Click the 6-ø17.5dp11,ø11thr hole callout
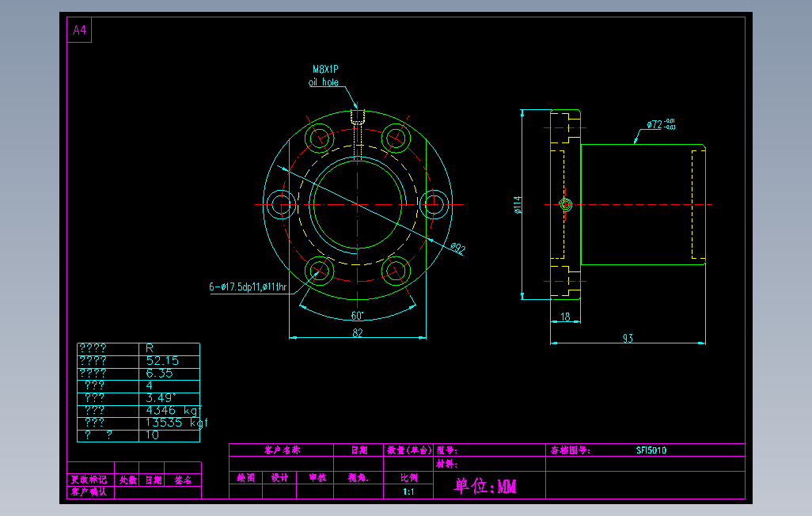The height and width of the screenshot is (516, 812). click(x=248, y=286)
